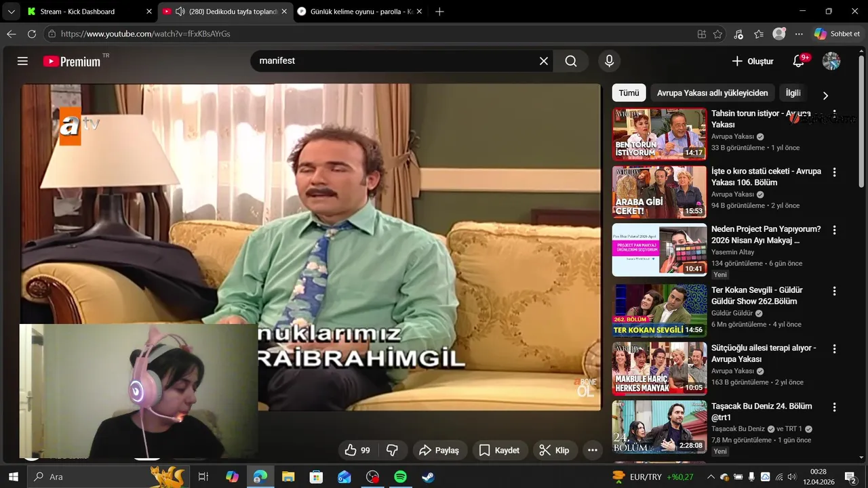Close the Kick Dashboard tab
The width and height of the screenshot is (868, 488).
149,12
